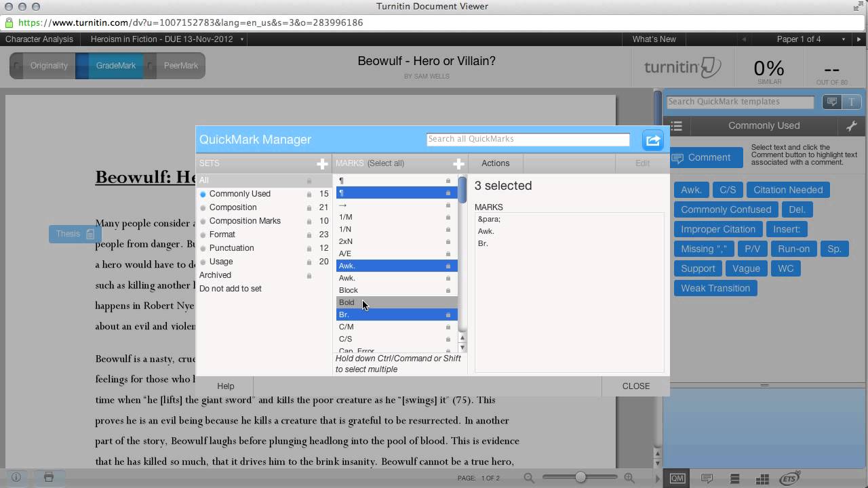The image size is (868, 488).
Task: Add a new set with plus icon
Action: 322,163
